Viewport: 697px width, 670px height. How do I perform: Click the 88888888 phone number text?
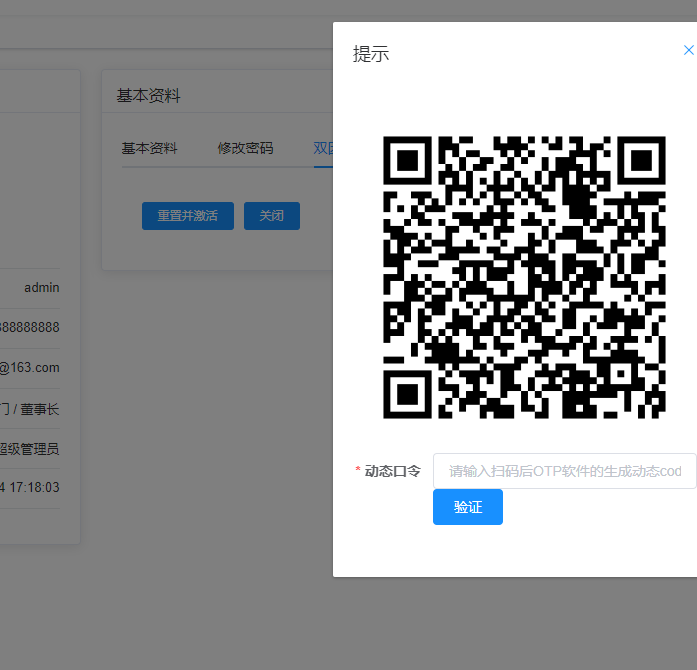point(30,327)
